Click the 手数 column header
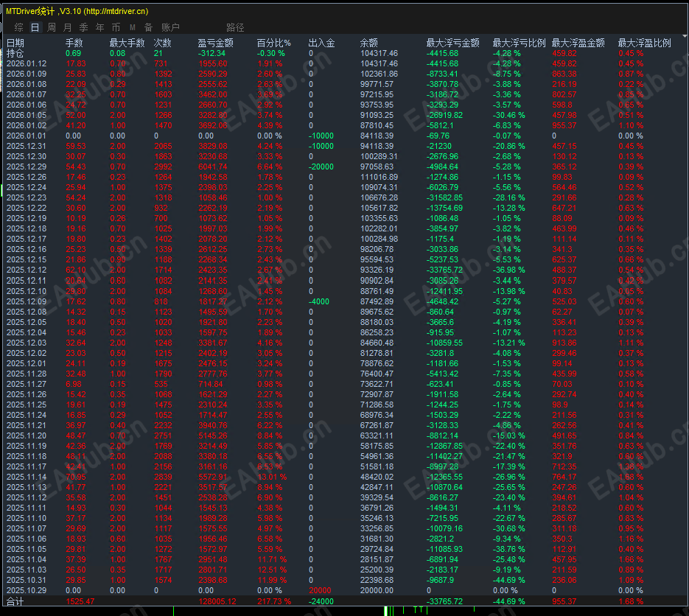The width and height of the screenshot is (689, 616). [x=74, y=43]
